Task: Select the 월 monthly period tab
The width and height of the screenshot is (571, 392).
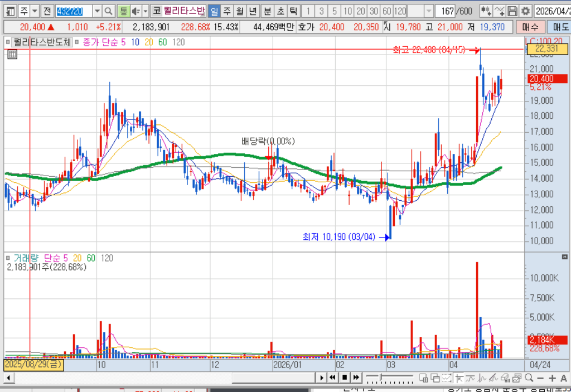Action: click(x=240, y=11)
